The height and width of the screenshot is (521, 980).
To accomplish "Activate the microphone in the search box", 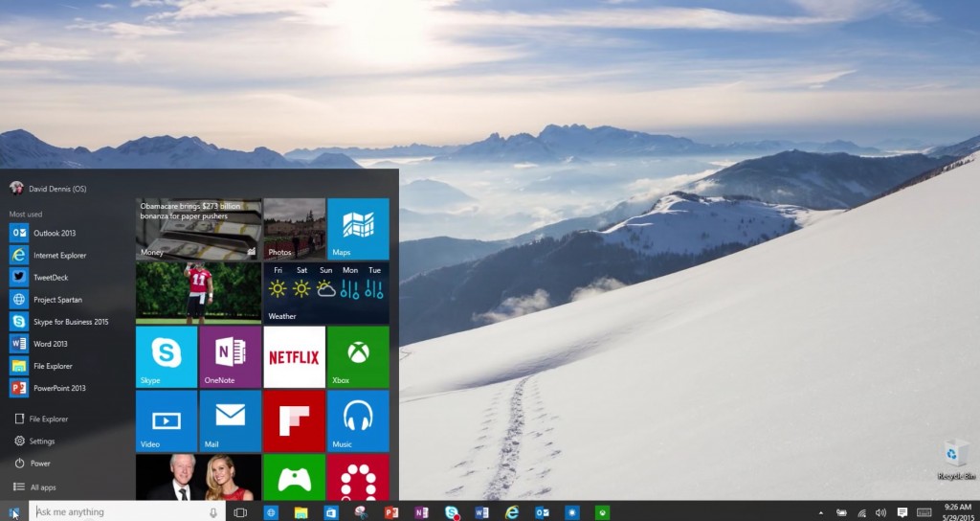I will coord(213,512).
